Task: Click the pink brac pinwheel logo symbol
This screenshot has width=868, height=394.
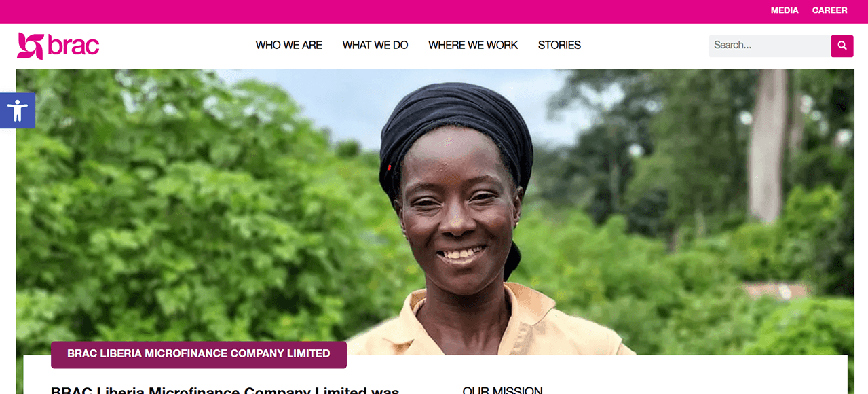Action: [31, 46]
